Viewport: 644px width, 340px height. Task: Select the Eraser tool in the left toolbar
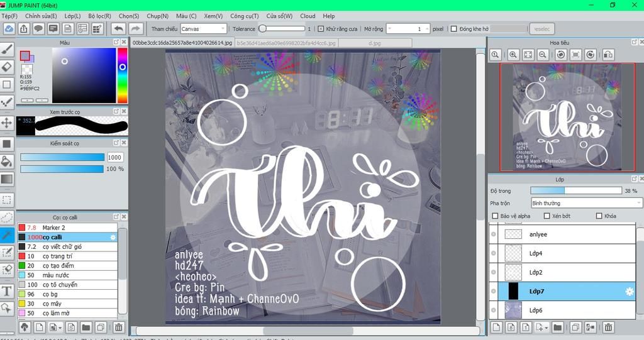pos(6,67)
